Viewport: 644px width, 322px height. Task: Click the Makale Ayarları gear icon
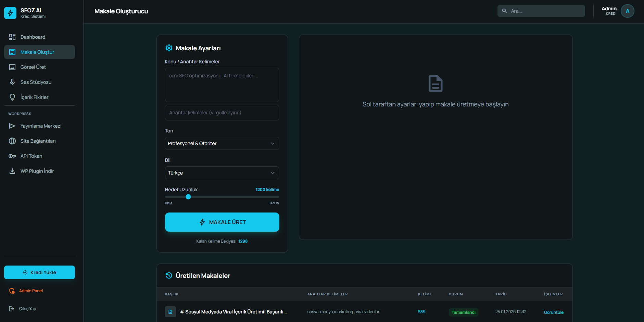pos(169,48)
